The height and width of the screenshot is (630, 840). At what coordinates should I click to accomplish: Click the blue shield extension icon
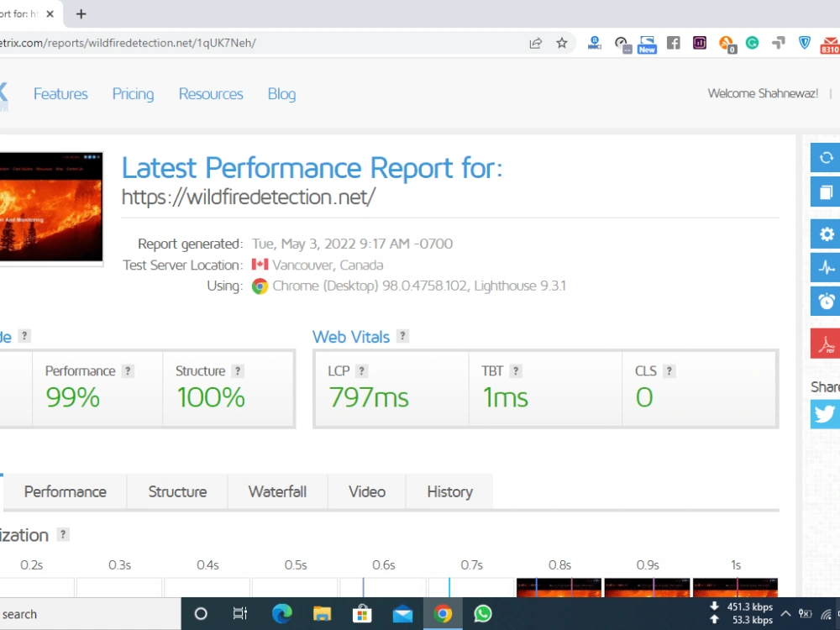pos(805,43)
